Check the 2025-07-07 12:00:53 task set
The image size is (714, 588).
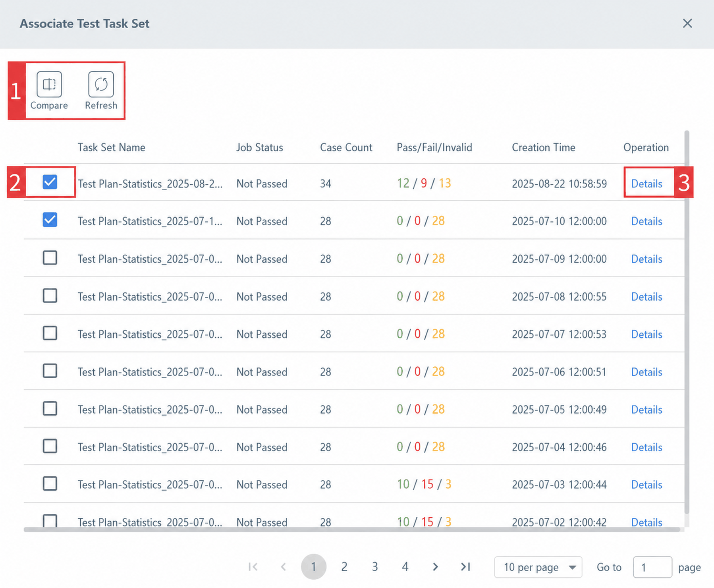[x=50, y=333]
